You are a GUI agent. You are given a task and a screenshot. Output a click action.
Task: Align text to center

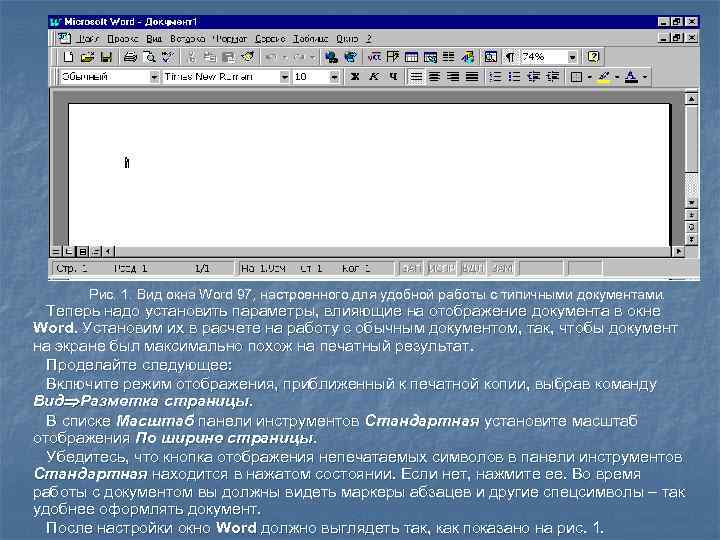[434, 77]
